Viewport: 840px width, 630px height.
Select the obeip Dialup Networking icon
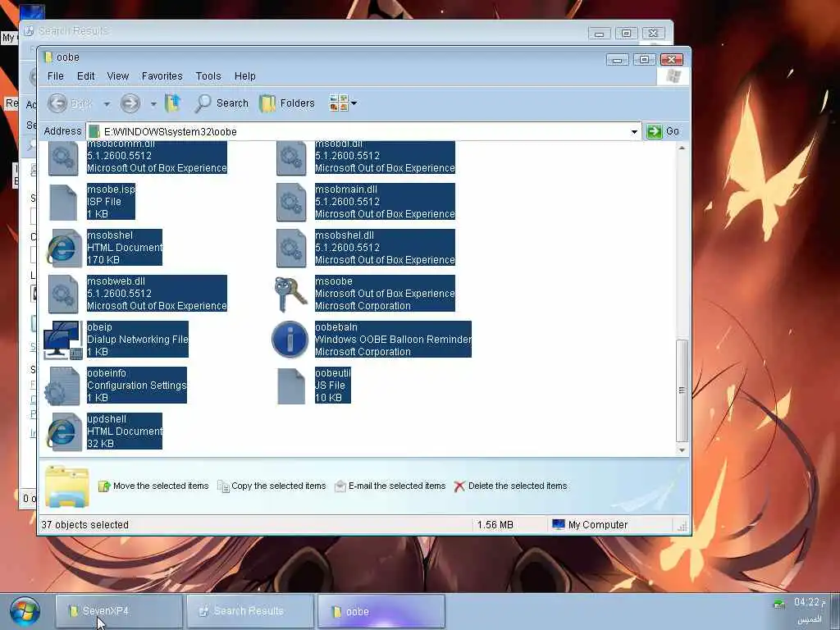[63, 340]
